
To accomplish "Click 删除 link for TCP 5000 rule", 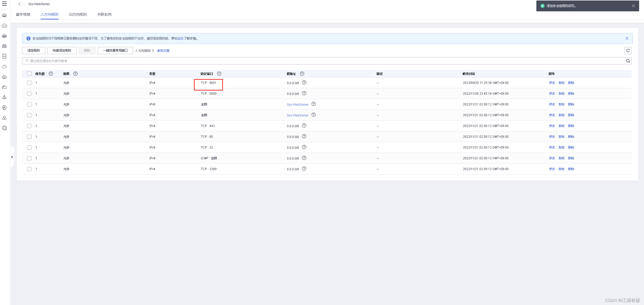I will coord(571,94).
